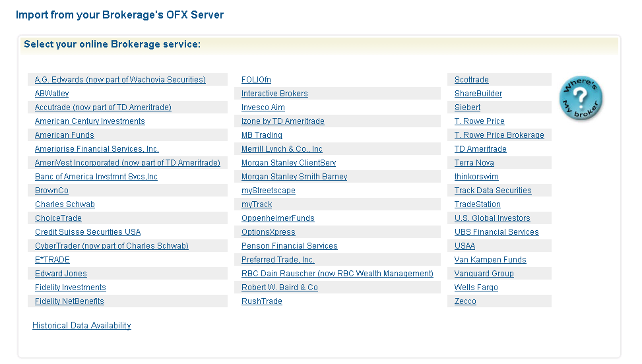
Task: Click the Charles Schwab link
Action: 65,204
